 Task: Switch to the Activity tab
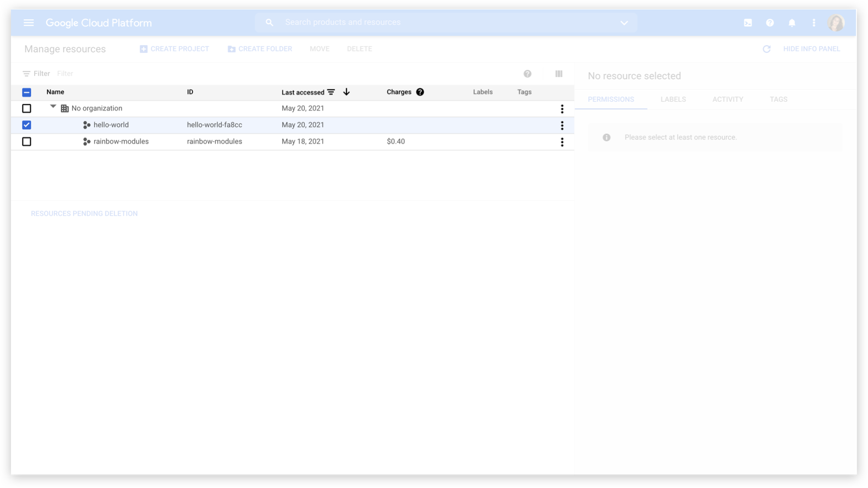[x=728, y=99]
